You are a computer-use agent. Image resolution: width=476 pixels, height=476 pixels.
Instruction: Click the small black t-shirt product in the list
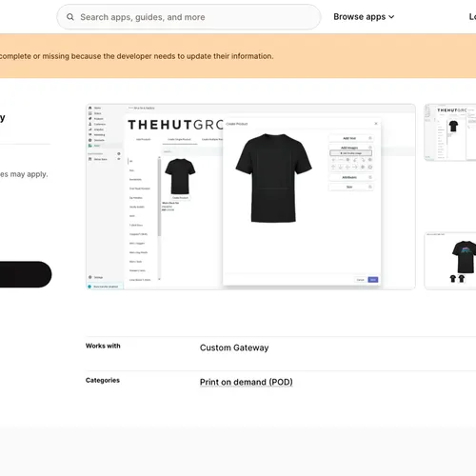coord(180,176)
